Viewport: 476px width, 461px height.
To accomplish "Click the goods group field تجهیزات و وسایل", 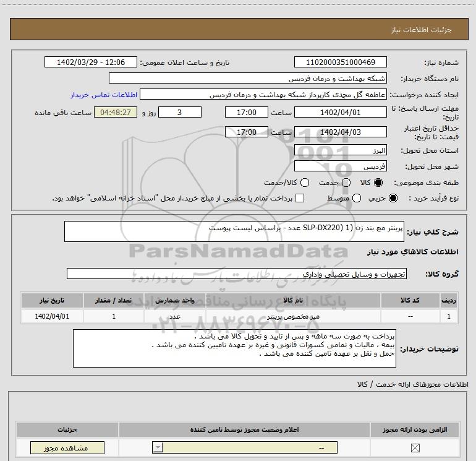I will [x=237, y=274].
